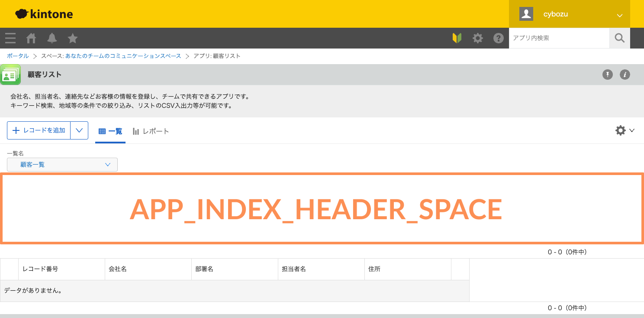Click the 顧客リスト app title text

pos(45,75)
